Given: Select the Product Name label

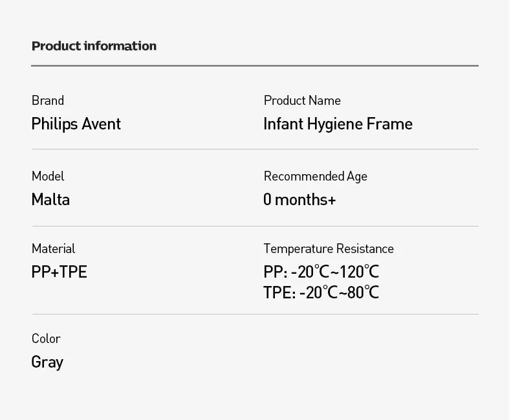Looking at the screenshot, I should tap(302, 100).
